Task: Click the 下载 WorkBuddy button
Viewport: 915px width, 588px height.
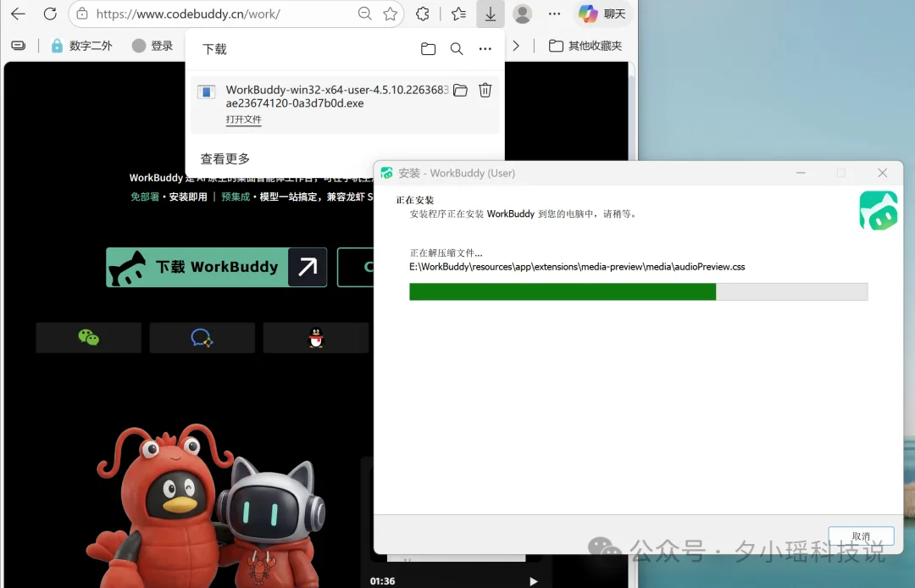Action: click(x=216, y=267)
